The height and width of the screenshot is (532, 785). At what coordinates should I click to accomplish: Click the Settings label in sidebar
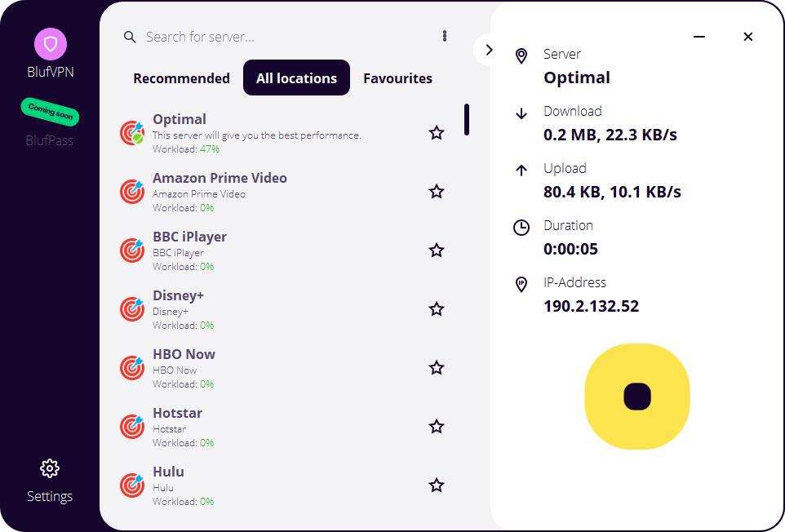(x=50, y=496)
